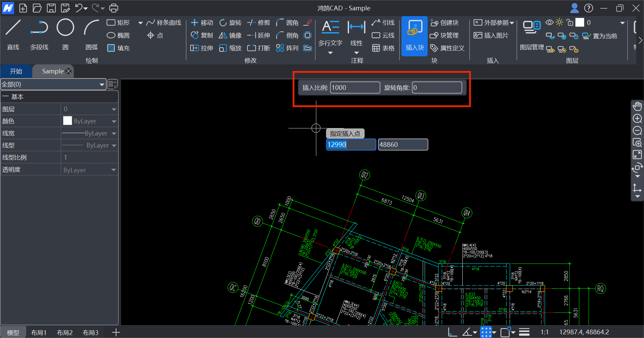Toggle layer visibility eye icon
The height and width of the screenshot is (338, 644).
(x=549, y=22)
